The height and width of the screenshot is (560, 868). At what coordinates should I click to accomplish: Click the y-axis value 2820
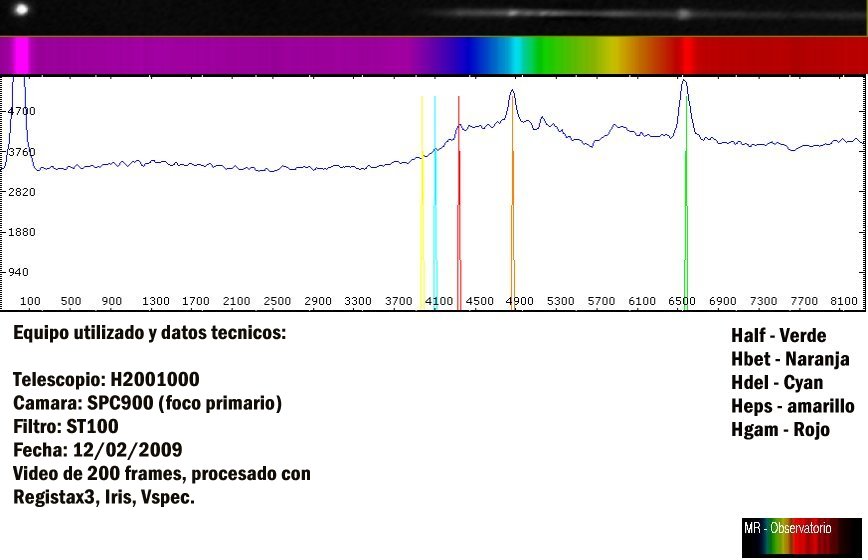click(22, 192)
